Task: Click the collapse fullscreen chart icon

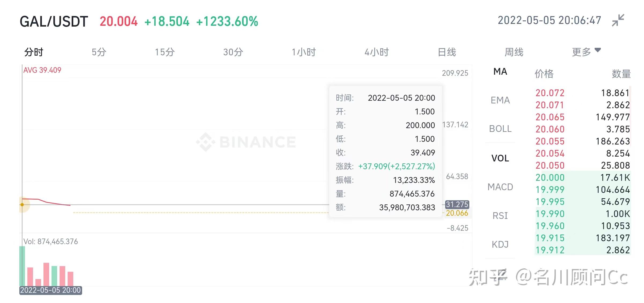Action: point(618,20)
